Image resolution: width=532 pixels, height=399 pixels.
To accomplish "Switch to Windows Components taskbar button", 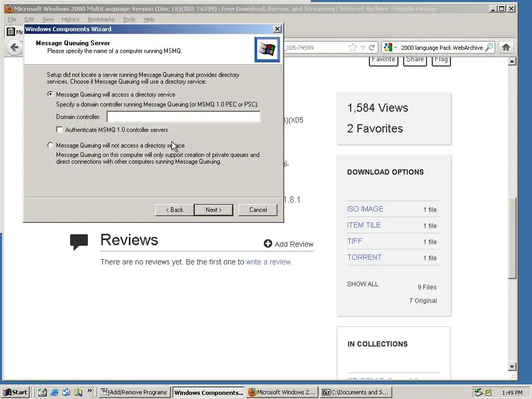I will [208, 392].
